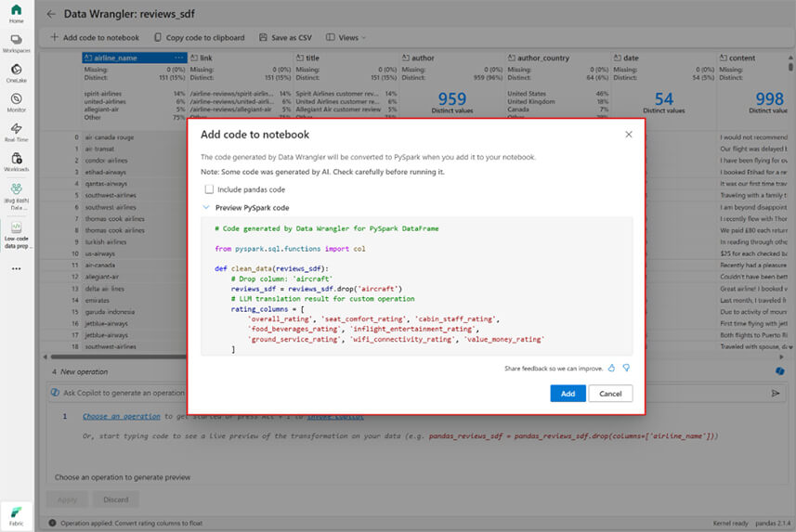Open the OneLake sidebar icon
The image size is (796, 532).
[x=16, y=72]
